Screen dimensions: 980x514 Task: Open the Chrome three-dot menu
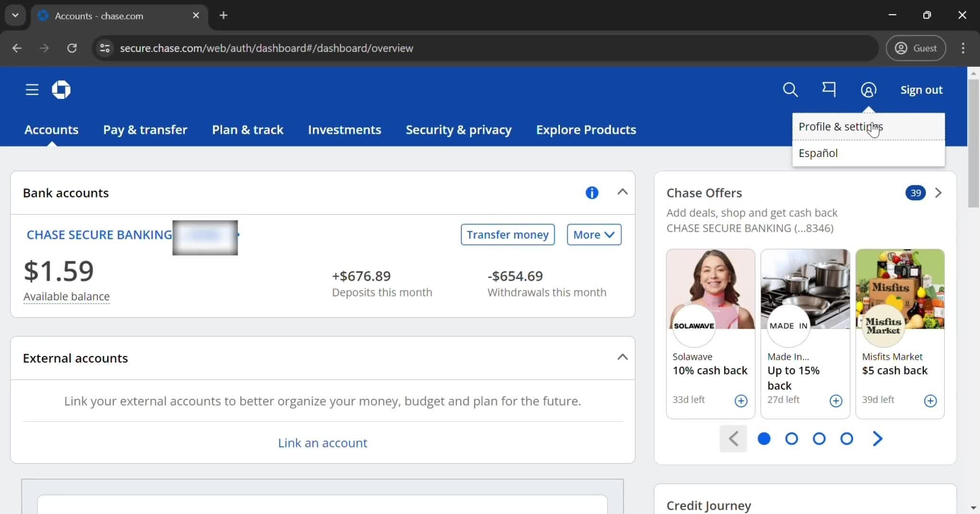coord(963,48)
